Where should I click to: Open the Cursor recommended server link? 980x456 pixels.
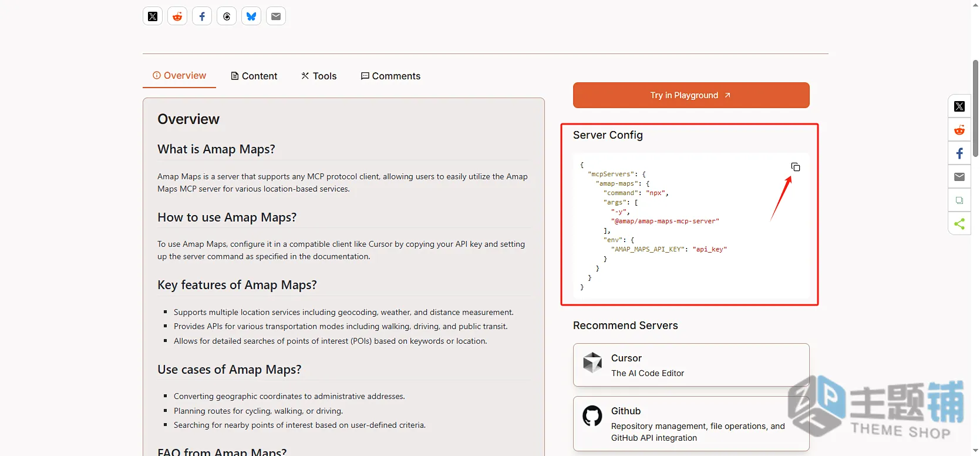pos(691,365)
